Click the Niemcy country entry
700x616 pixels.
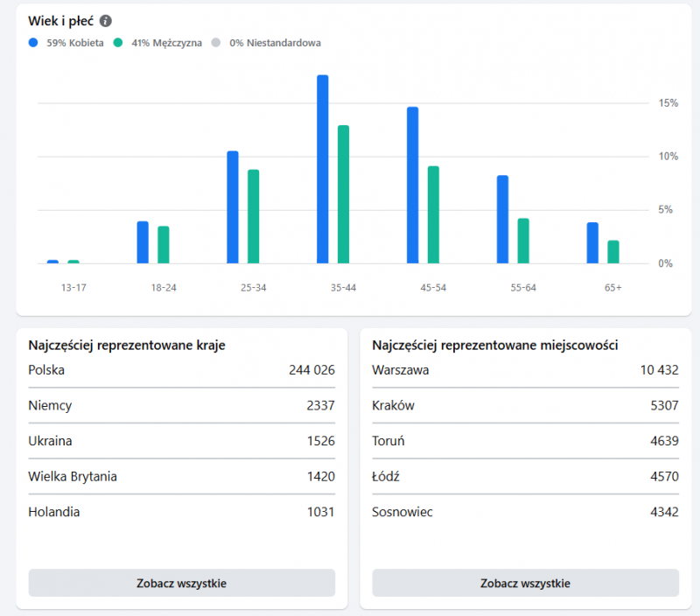pyautogui.click(x=181, y=405)
